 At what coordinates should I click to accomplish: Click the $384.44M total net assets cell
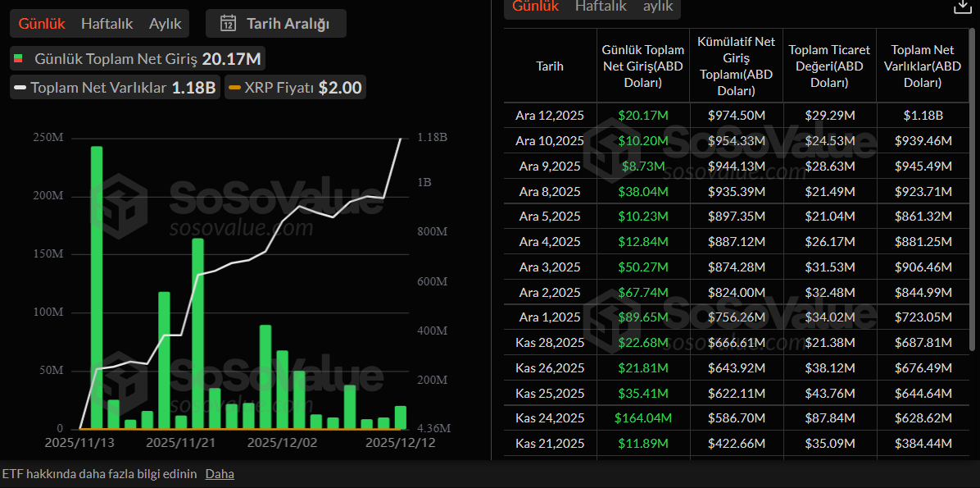(922, 444)
